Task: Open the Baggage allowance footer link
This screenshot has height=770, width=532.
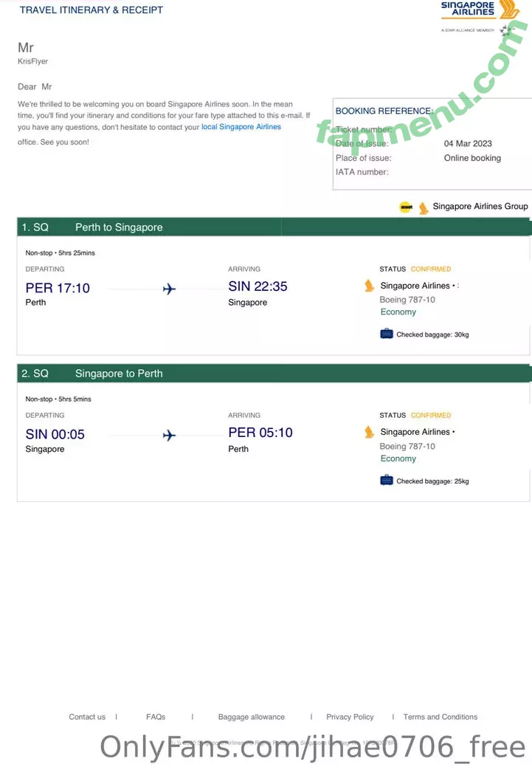Action: pos(252,717)
